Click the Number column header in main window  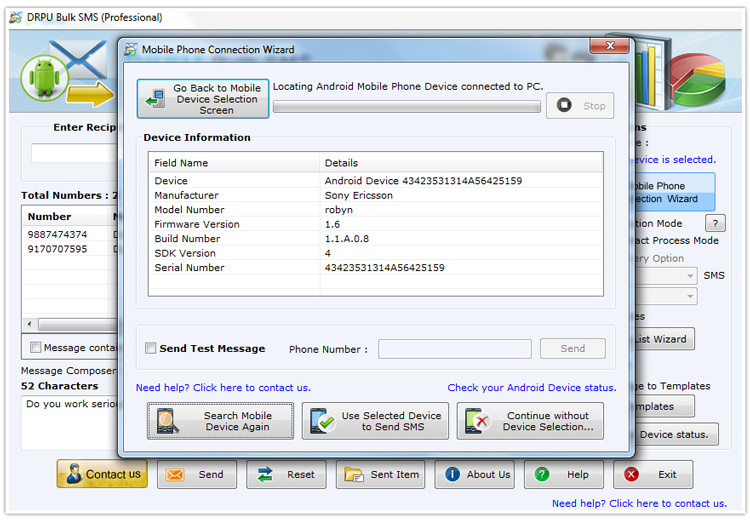[x=65, y=216]
